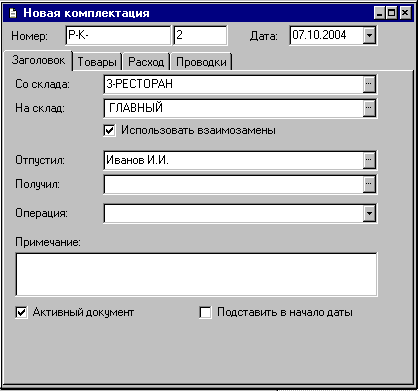Click the Получил: label
This screenshot has width=418, height=391.
[x=38, y=184]
